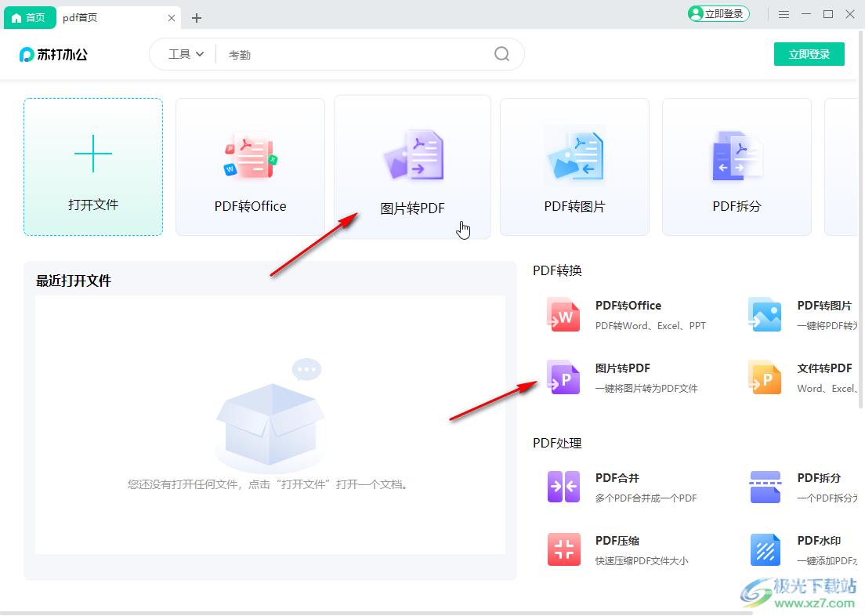Expand the 工具 dropdown in search bar
Screen dimensions: 865x616
coord(186,54)
